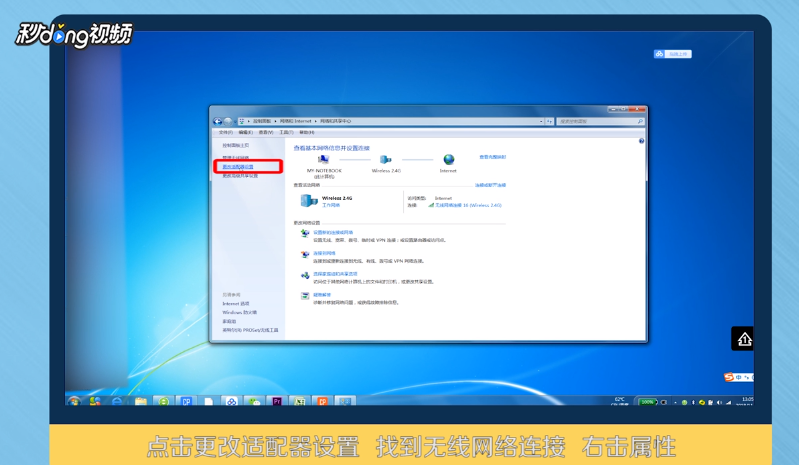This screenshot has width=799, height=465.
Task: Click the set up new connection icon
Action: coord(305,233)
